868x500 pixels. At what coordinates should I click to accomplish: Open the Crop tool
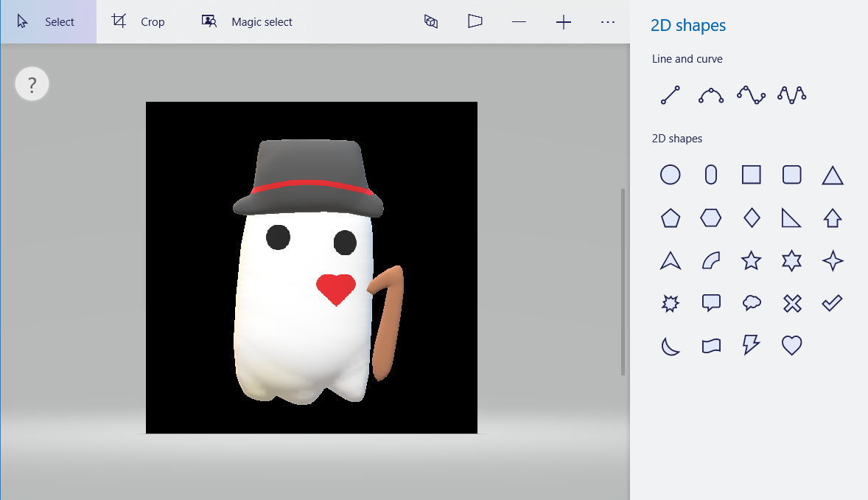coord(139,22)
